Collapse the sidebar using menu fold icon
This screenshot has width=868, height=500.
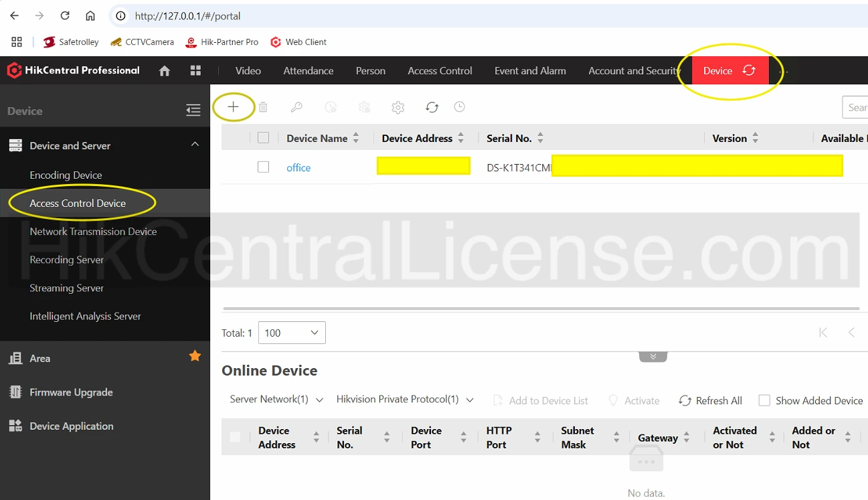(x=193, y=110)
